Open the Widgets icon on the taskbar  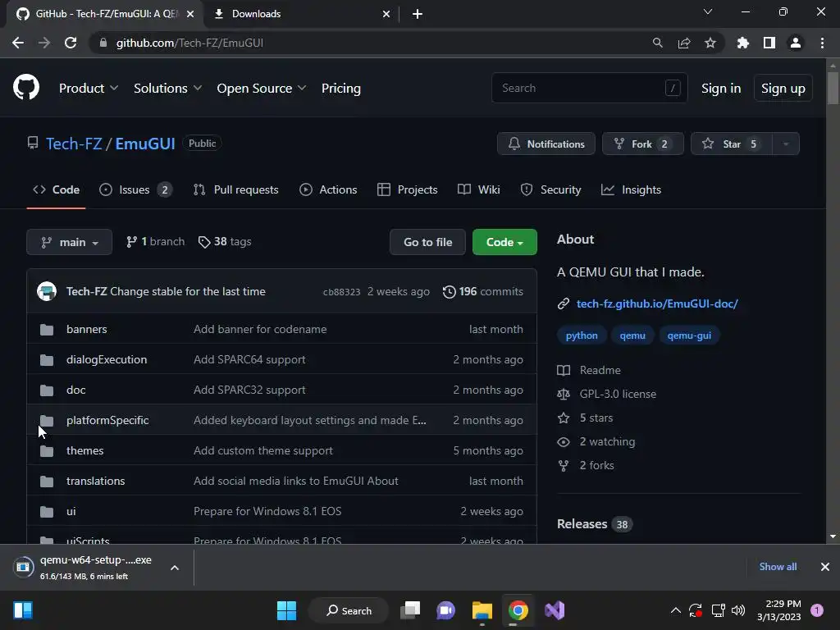(23, 610)
